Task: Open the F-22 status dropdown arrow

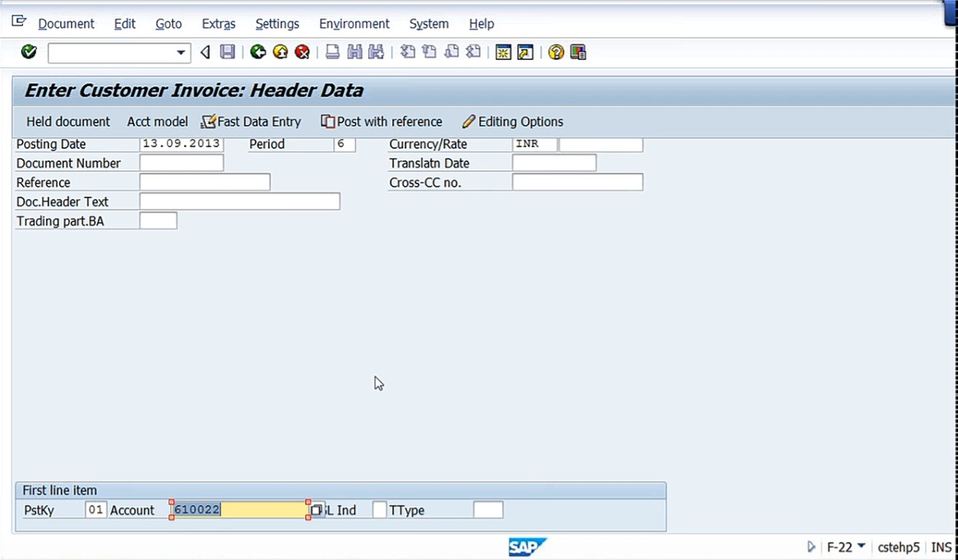Action: (x=862, y=546)
